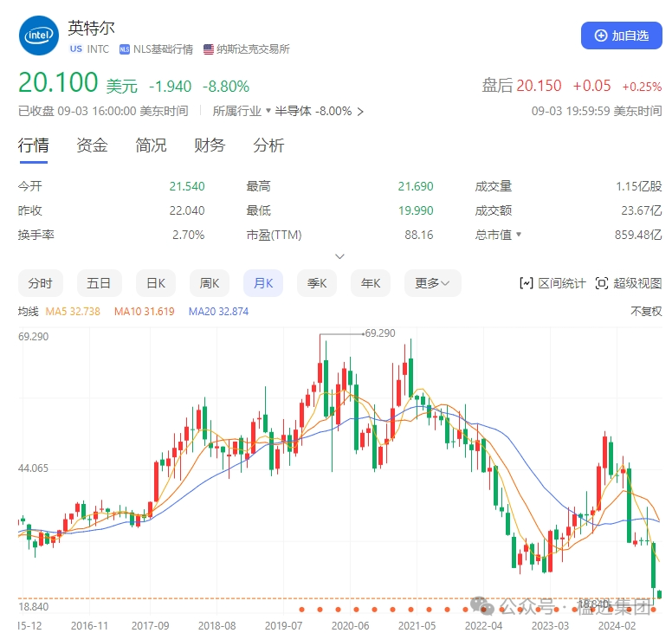
Task: Open the 所属行业 industry dropdown
Action: tap(242, 112)
